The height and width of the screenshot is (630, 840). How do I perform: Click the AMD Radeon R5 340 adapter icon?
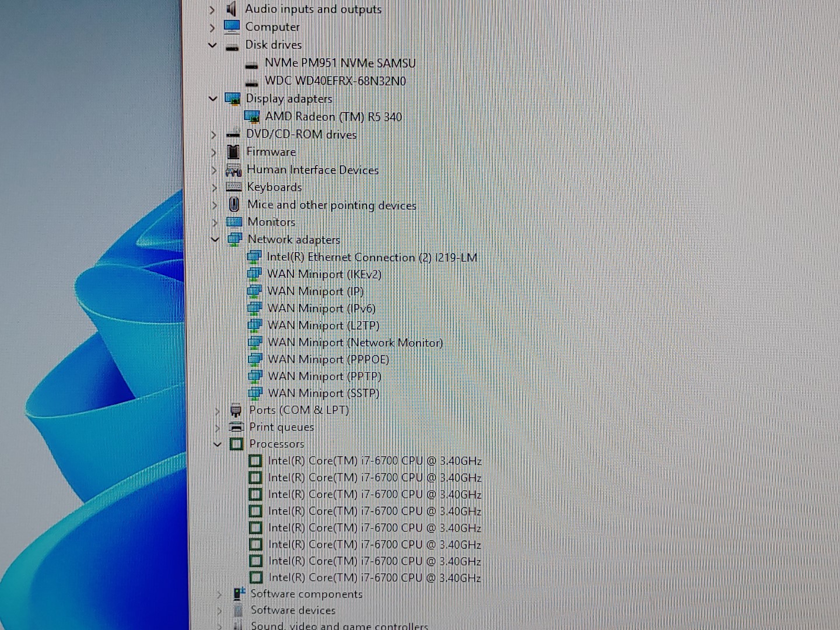[252, 117]
